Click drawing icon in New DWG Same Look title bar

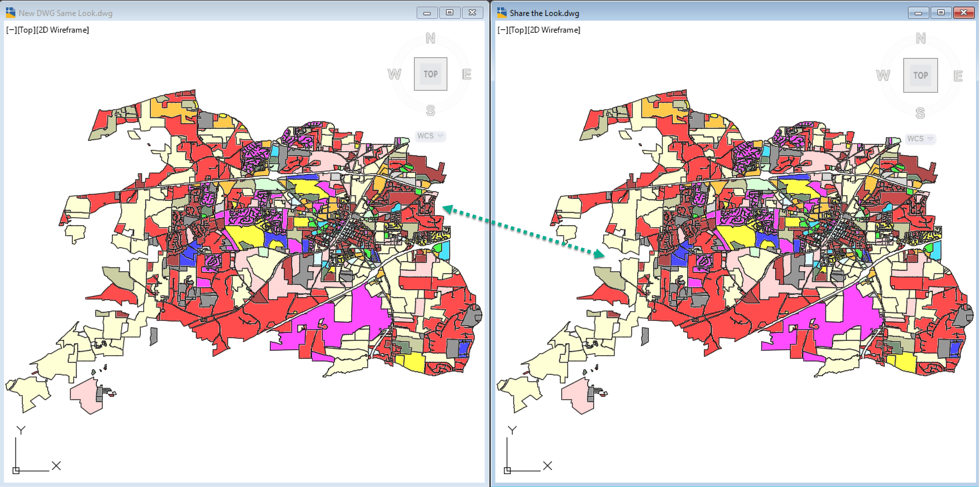click(11, 13)
